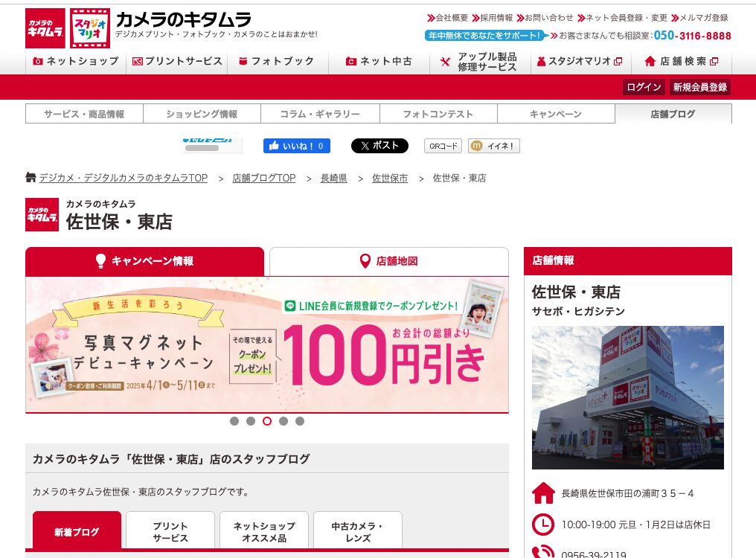Select the fifth carousel dot
Image resolution: width=756 pixels, height=558 pixels.
click(x=300, y=421)
